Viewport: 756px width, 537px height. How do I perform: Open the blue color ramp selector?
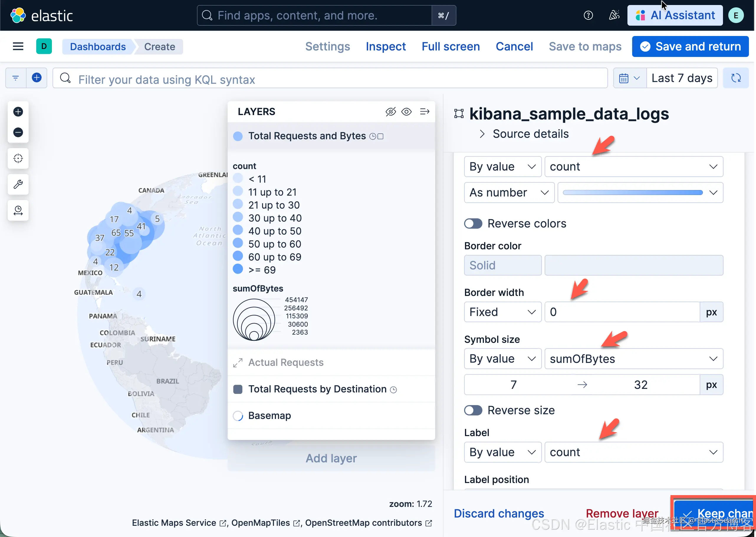point(640,192)
